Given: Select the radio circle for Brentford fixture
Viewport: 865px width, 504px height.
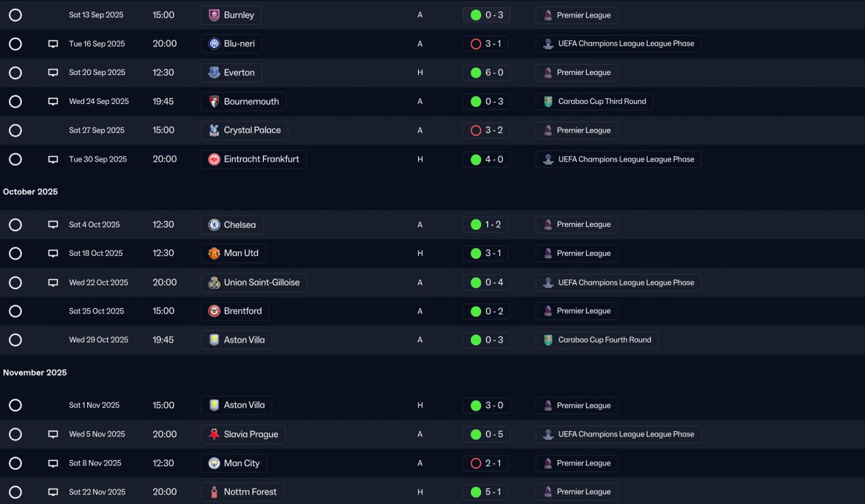Looking at the screenshot, I should 16,311.
